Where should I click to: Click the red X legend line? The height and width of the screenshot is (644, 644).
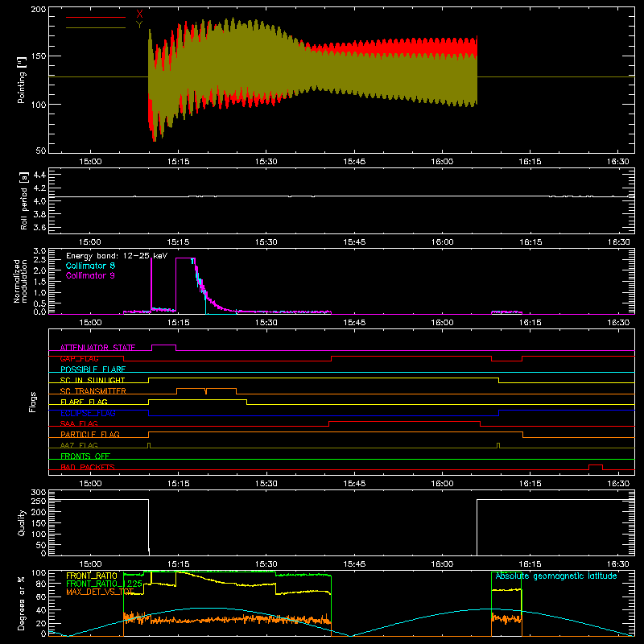tap(95, 17)
